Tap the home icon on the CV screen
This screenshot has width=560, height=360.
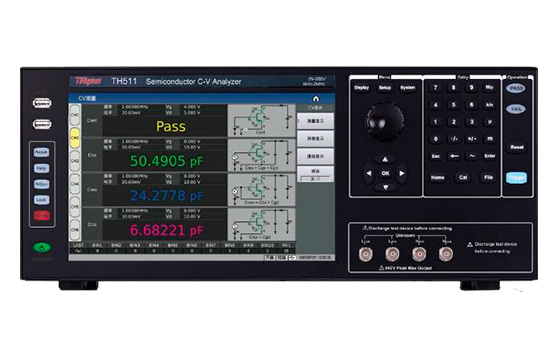(315, 99)
